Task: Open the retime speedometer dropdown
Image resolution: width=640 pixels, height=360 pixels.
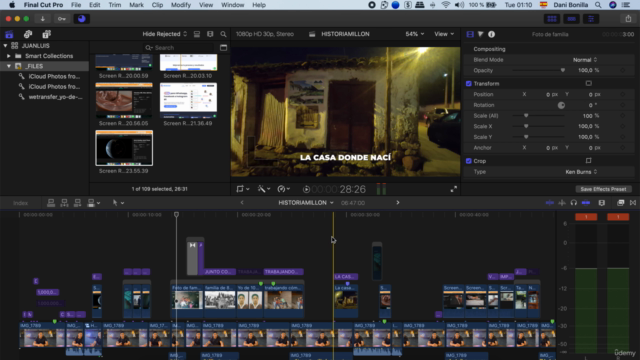Action: coord(283,189)
